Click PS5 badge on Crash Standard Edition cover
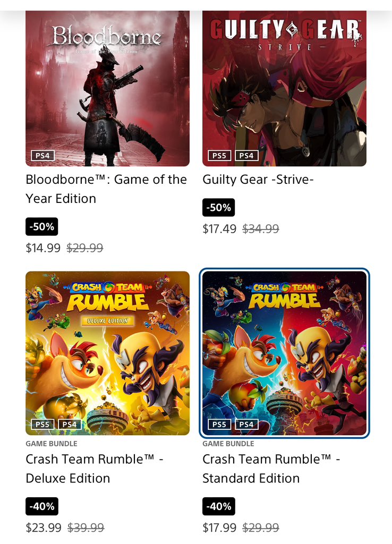 click(x=219, y=424)
